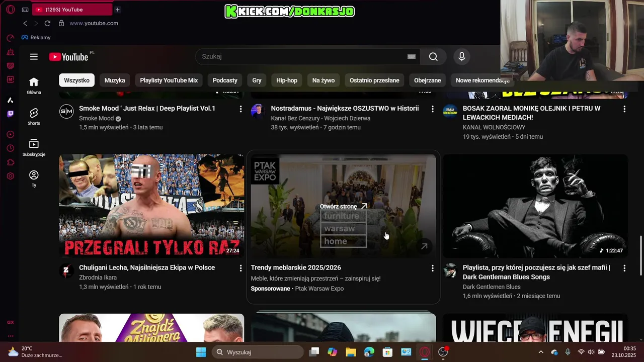Select the Obejrzane filter chip
Image resolution: width=644 pixels, height=362 pixels.
[428, 80]
